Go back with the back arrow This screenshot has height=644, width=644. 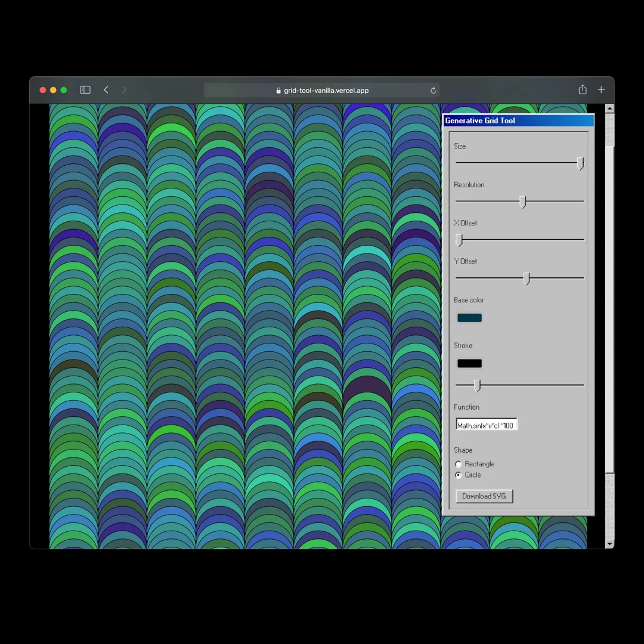106,90
